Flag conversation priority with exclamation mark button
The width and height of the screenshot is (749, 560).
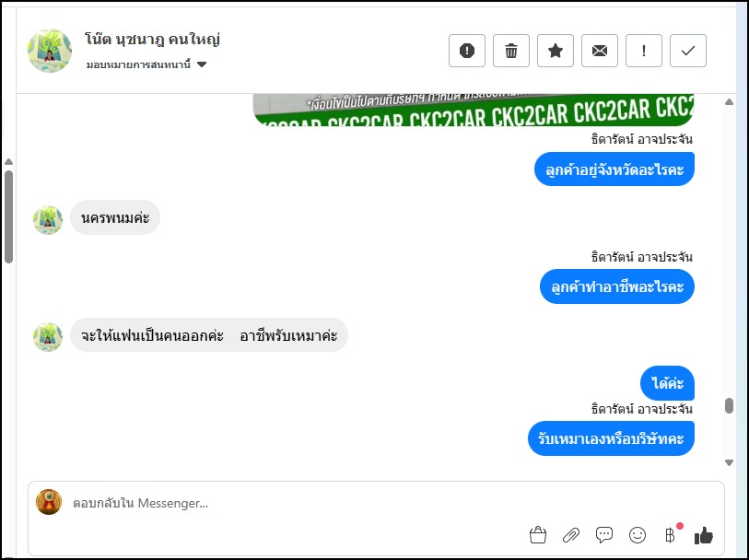click(x=643, y=51)
